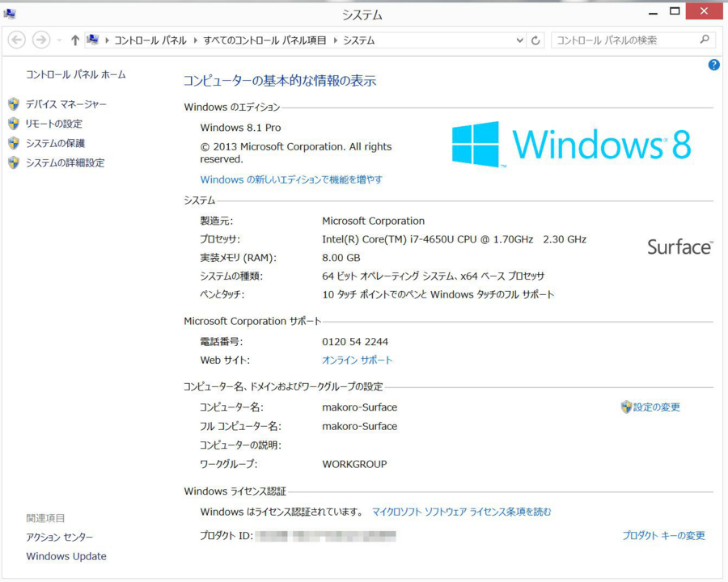The width and height of the screenshot is (728, 582).
Task: Click the shield icon beside リモートの設定
Action: [13, 123]
